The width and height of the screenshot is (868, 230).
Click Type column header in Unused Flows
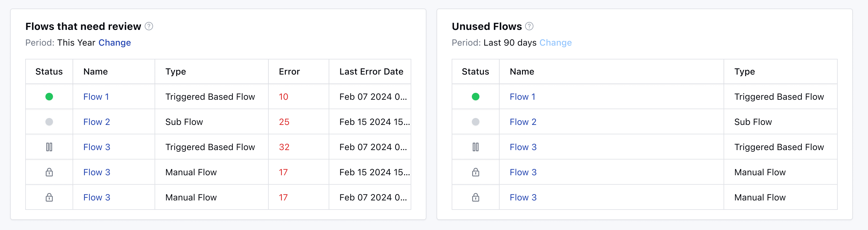point(744,72)
